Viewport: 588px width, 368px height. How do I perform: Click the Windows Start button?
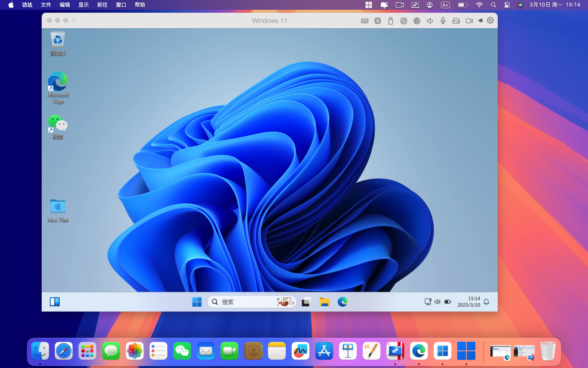[x=196, y=302]
